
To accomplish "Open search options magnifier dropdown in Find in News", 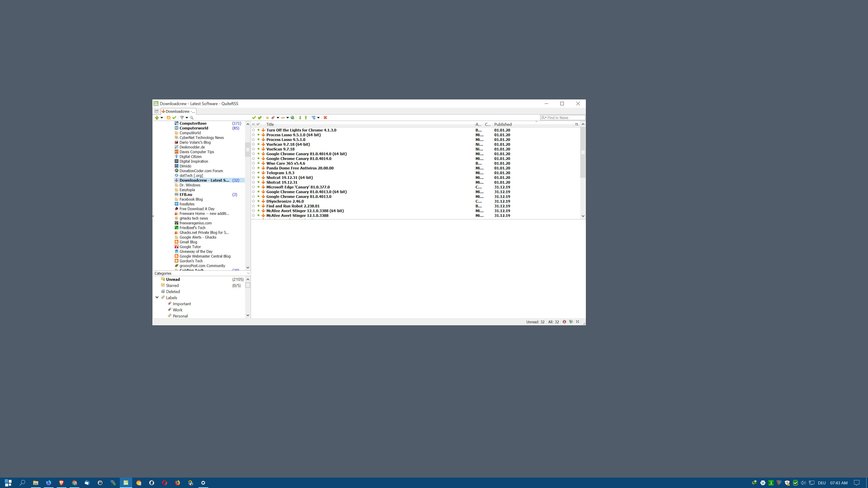I will (x=544, y=117).
